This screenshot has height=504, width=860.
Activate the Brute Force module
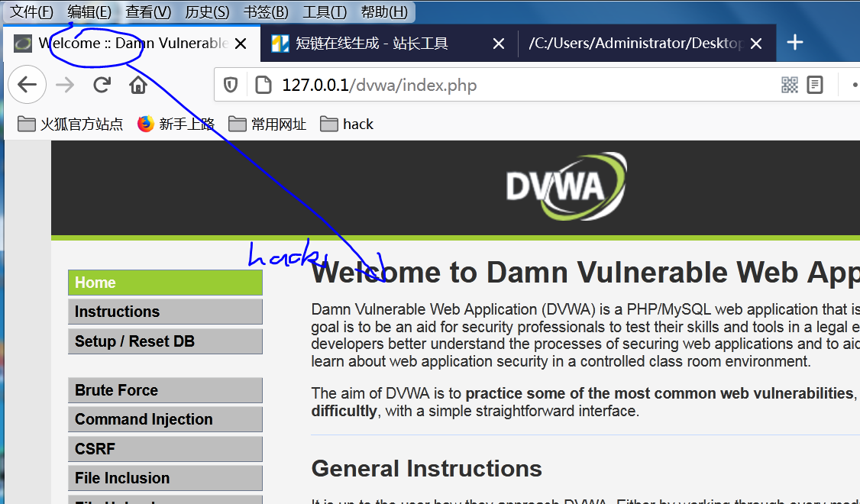point(165,389)
